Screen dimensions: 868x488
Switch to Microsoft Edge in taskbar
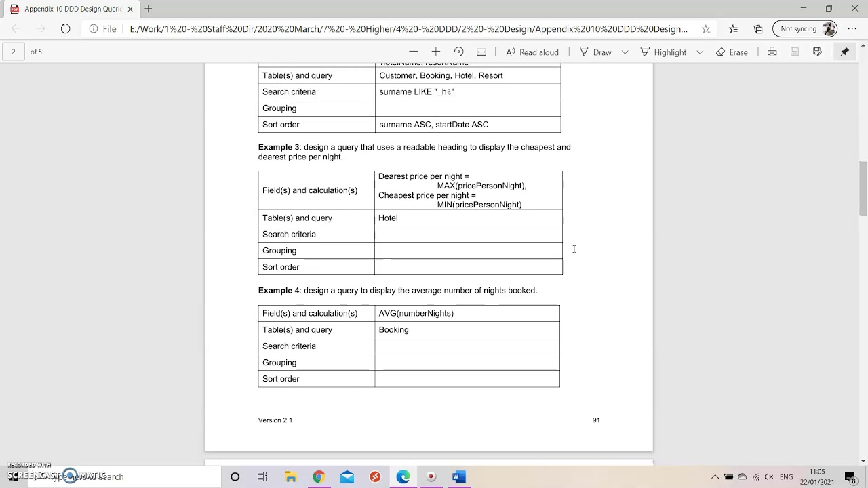click(403, 477)
